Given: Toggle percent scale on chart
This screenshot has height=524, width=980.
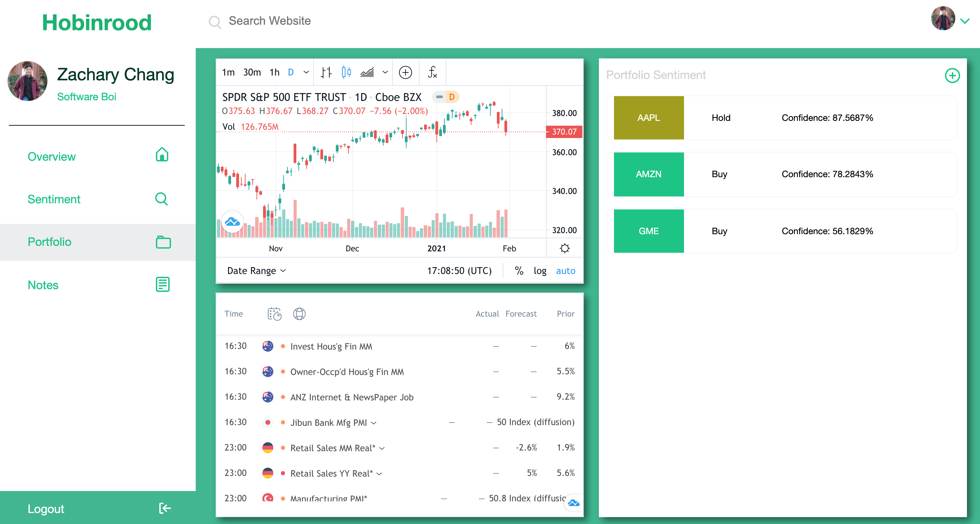Looking at the screenshot, I should coord(519,271).
